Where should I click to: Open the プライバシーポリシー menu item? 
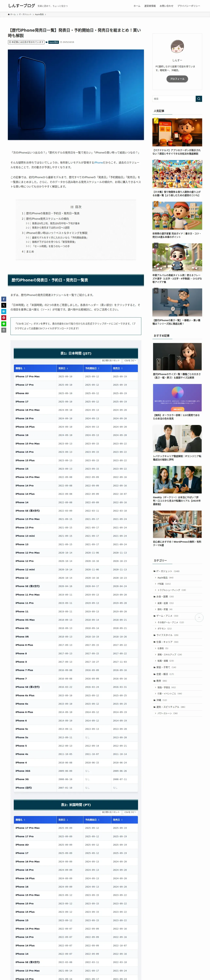[x=189, y=6]
